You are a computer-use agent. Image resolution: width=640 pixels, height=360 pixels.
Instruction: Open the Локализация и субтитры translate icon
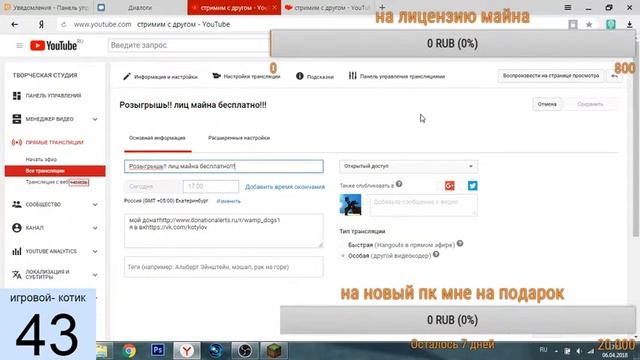17,274
